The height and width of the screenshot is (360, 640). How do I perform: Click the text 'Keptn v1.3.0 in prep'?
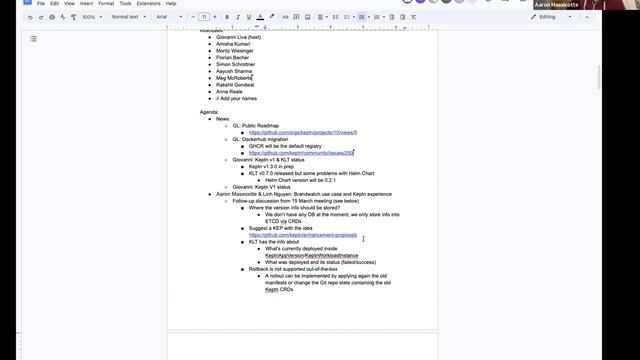coord(271,167)
